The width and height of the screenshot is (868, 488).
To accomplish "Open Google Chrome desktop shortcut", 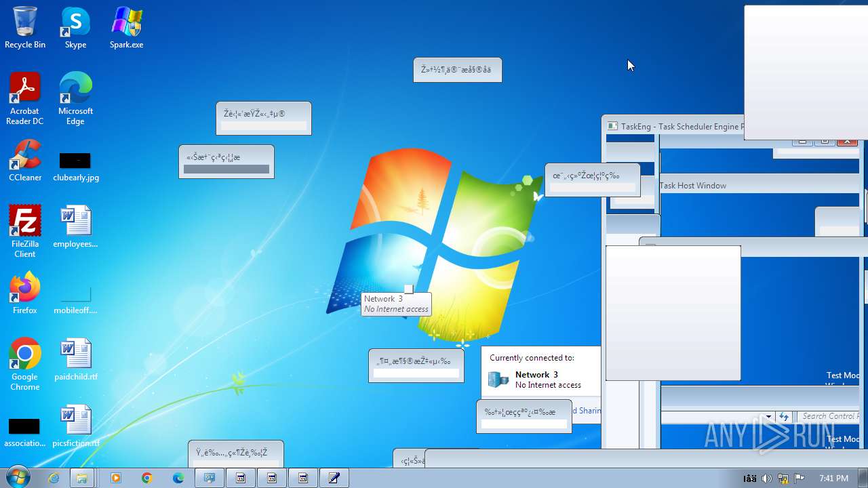I will click(25, 365).
